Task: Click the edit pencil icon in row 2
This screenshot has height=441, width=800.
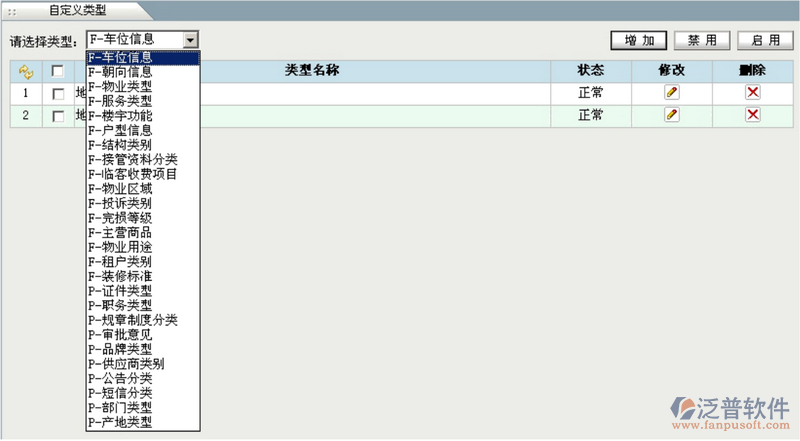Action: (x=671, y=115)
